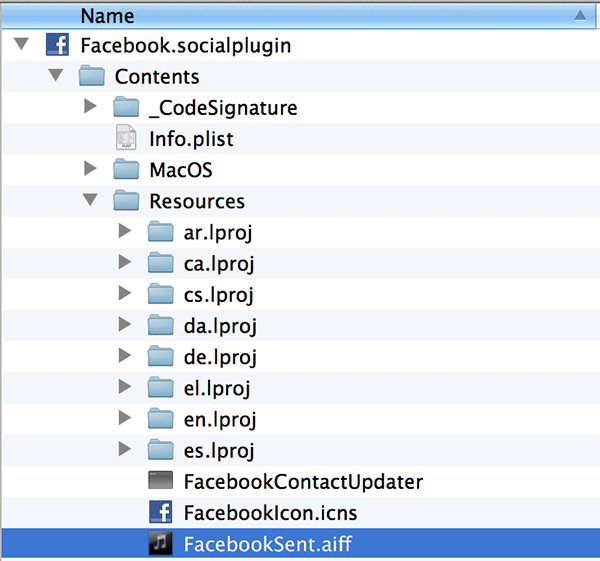Viewport: 600px width, 561px height.
Task: Select the MacOS row label
Action: click(181, 170)
